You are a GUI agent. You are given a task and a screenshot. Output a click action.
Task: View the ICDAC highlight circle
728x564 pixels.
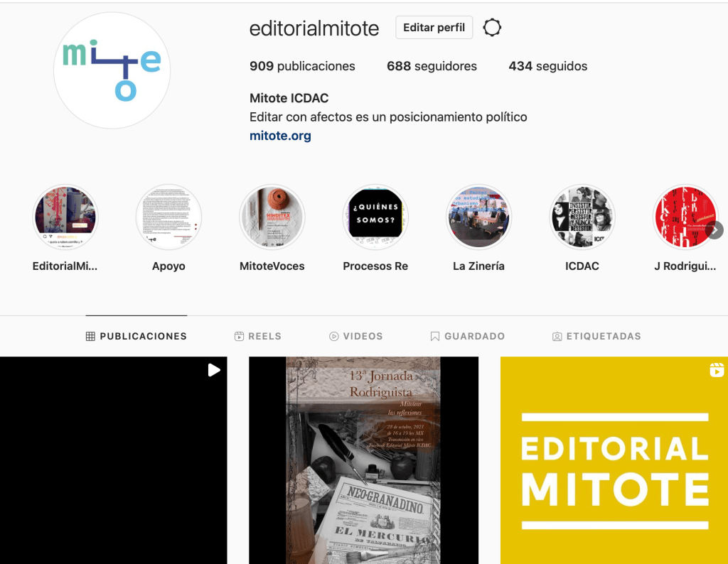582,217
